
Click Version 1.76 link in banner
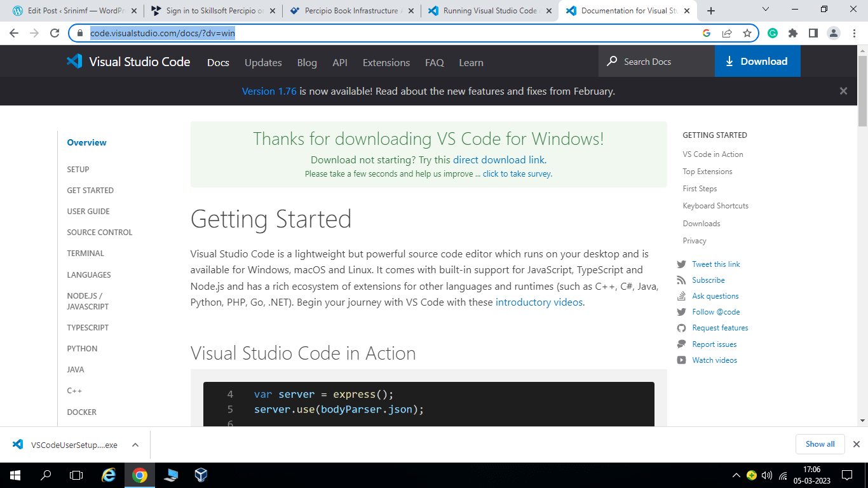(269, 91)
